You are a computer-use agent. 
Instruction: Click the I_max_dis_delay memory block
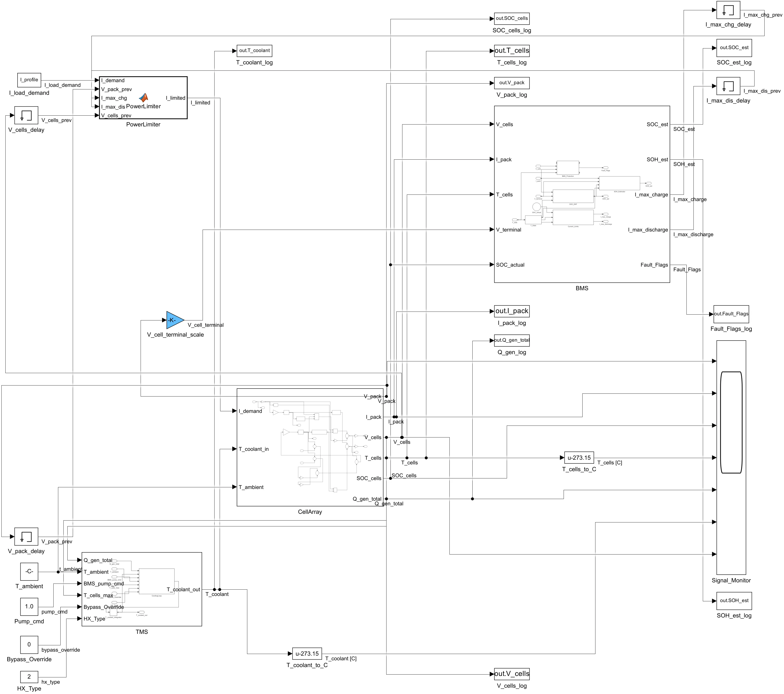pos(728,86)
